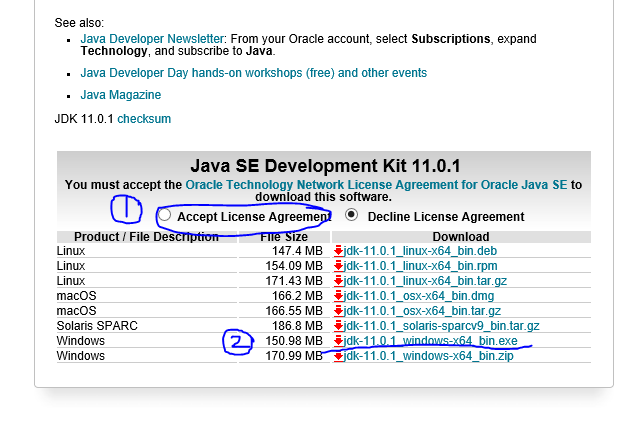This screenshot has width=628, height=427.
Task: Click the Java SE Development Kit 11.0.1 heading
Action: click(325, 166)
